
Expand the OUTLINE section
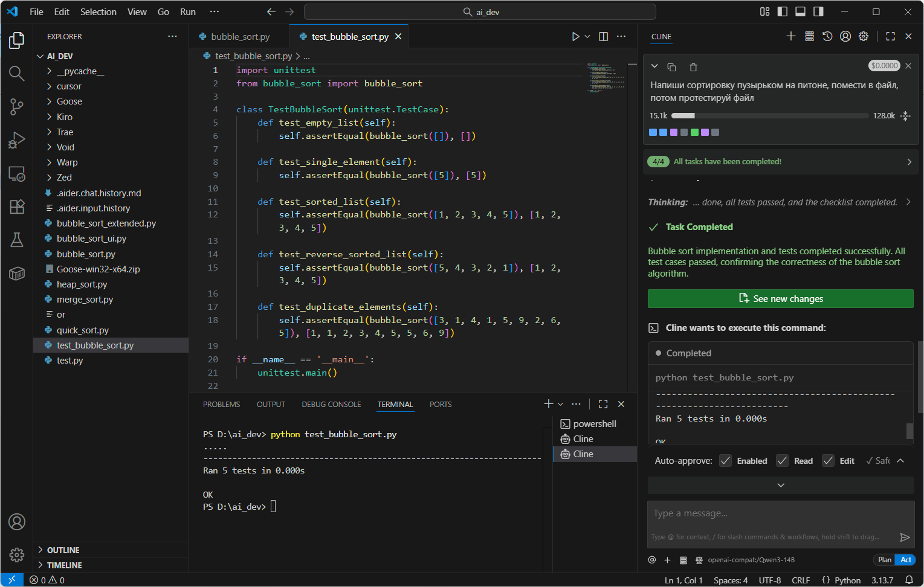[x=63, y=550]
